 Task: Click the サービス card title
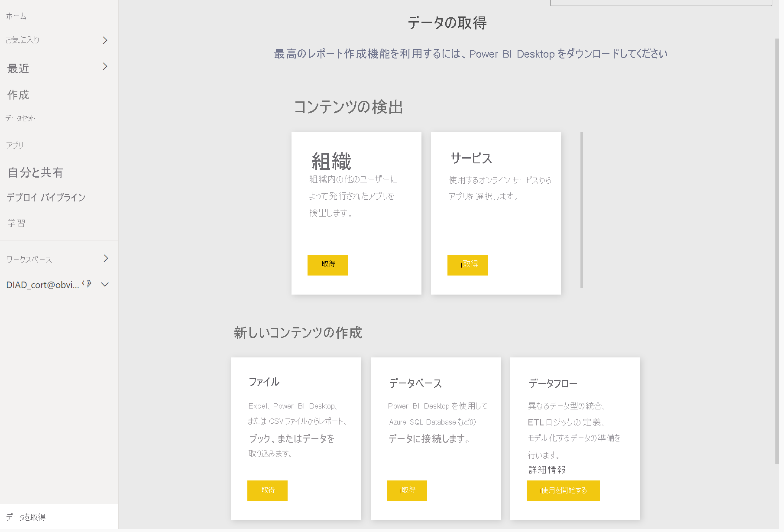471,158
